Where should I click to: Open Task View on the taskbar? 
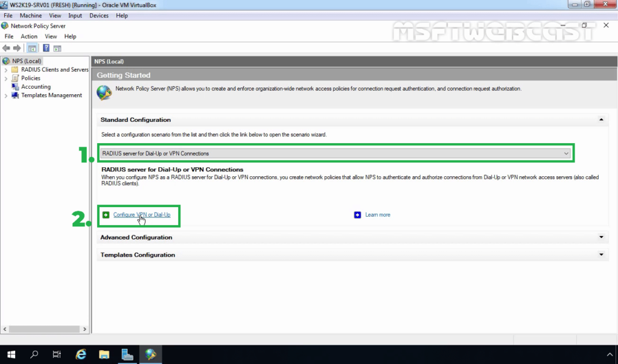coord(57,354)
